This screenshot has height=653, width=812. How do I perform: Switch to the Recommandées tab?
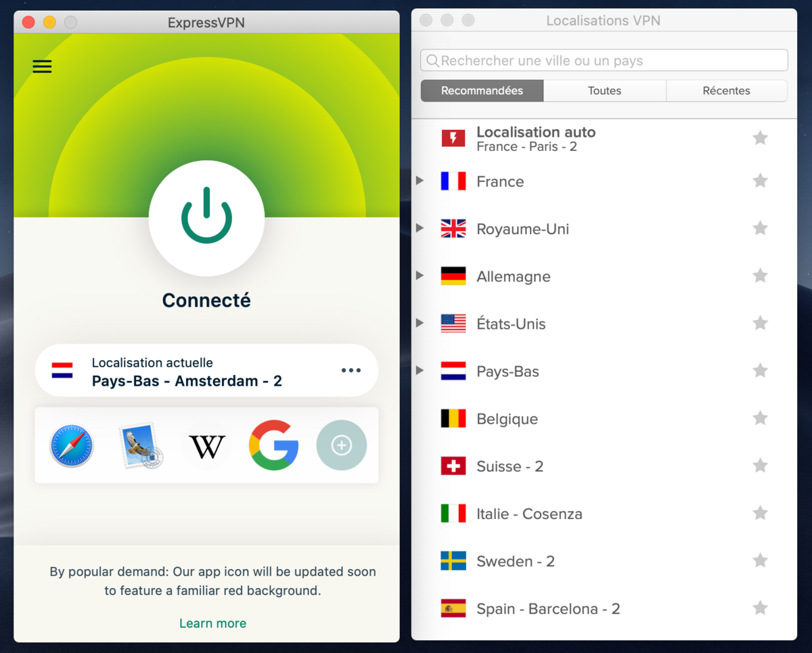point(482,91)
